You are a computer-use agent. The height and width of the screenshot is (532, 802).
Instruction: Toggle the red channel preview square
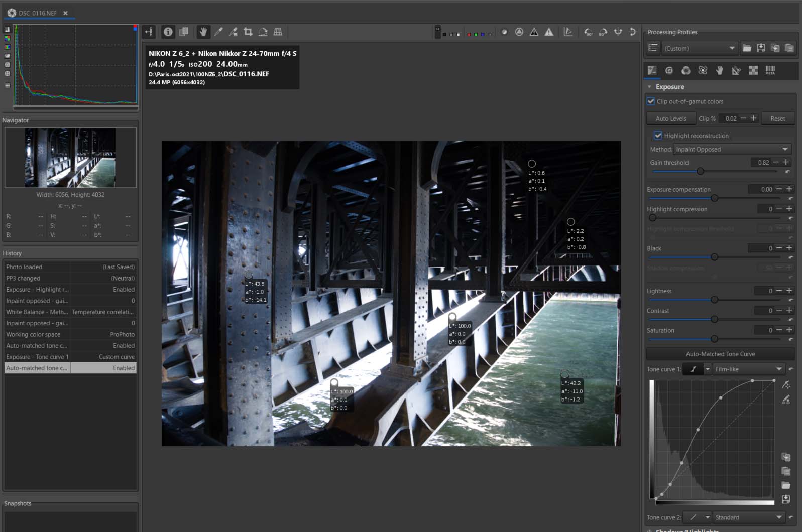469,34
